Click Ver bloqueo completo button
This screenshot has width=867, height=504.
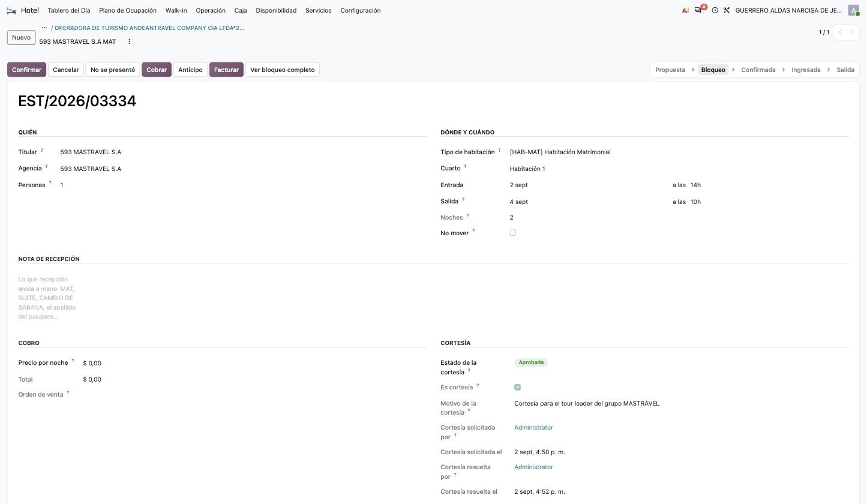[283, 70]
